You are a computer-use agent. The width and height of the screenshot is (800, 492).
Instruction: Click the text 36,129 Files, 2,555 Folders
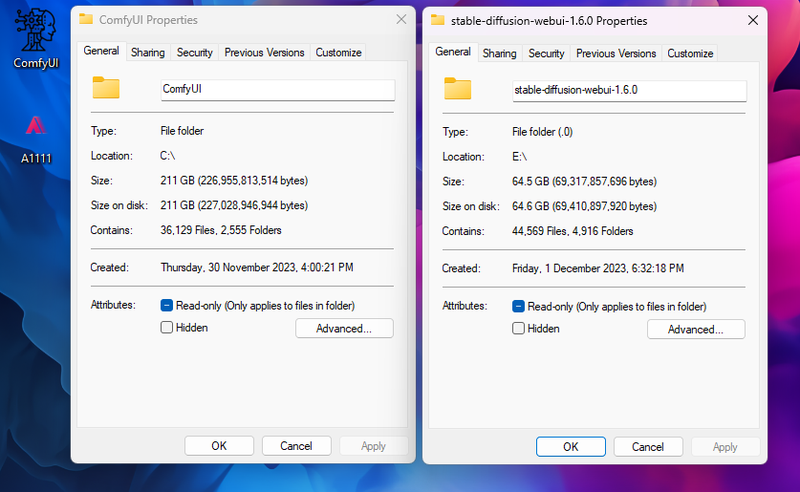221,230
